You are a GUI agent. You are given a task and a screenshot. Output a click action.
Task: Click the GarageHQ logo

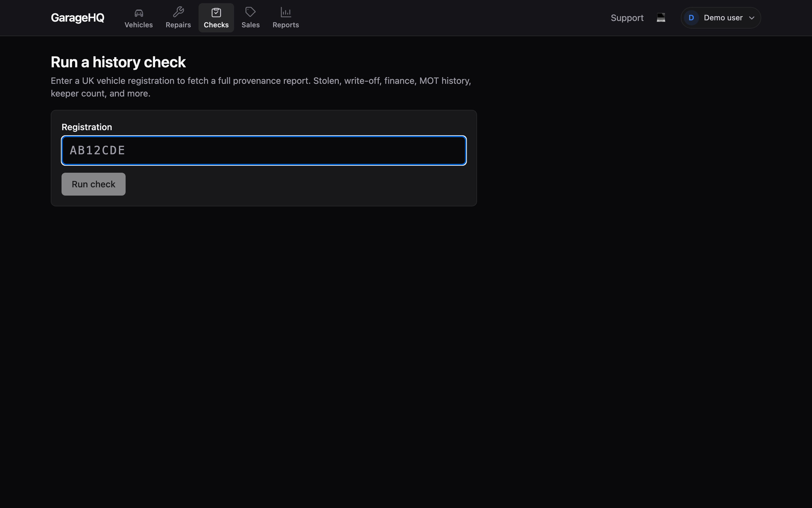tap(77, 18)
